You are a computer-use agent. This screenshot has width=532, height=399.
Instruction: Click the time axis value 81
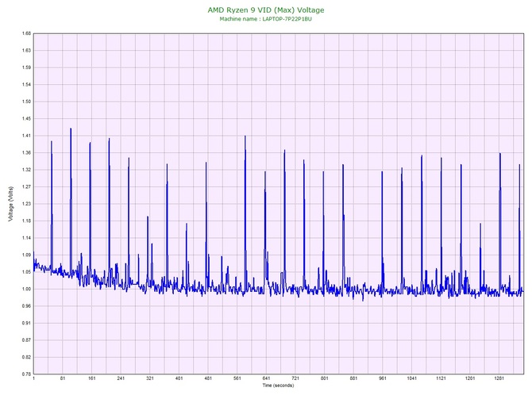coord(63,378)
